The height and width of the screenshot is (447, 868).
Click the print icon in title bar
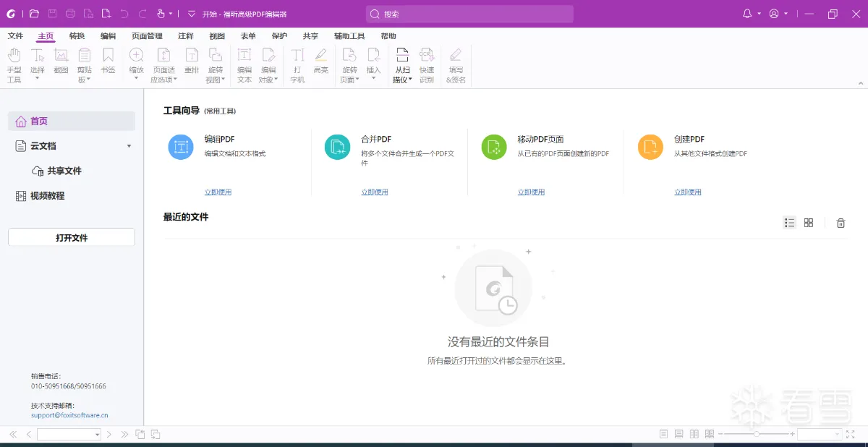[70, 14]
